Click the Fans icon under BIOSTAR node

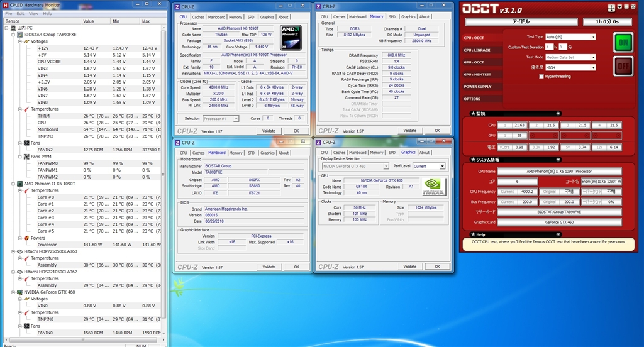pos(26,143)
